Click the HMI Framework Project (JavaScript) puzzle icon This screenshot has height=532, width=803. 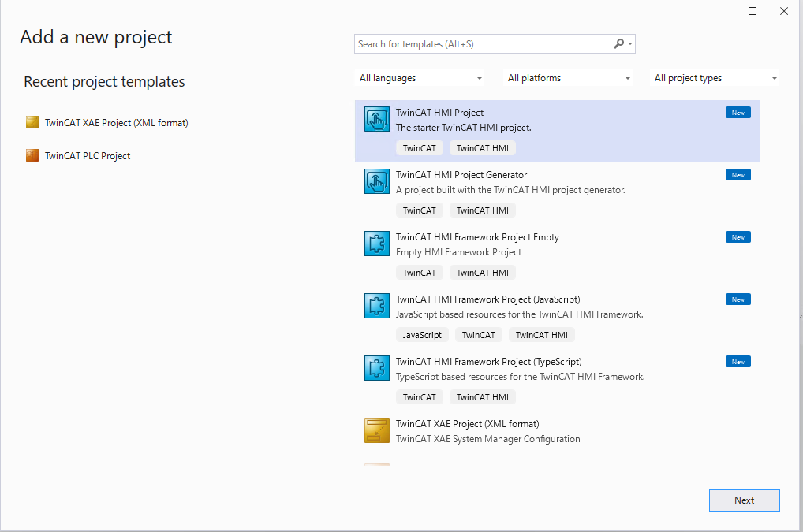tap(377, 306)
